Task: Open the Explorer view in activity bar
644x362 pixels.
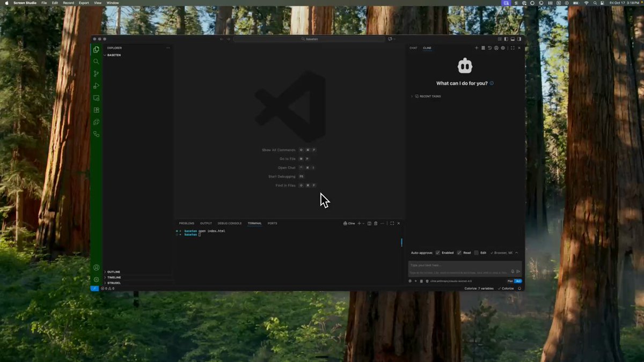Action: (96, 49)
